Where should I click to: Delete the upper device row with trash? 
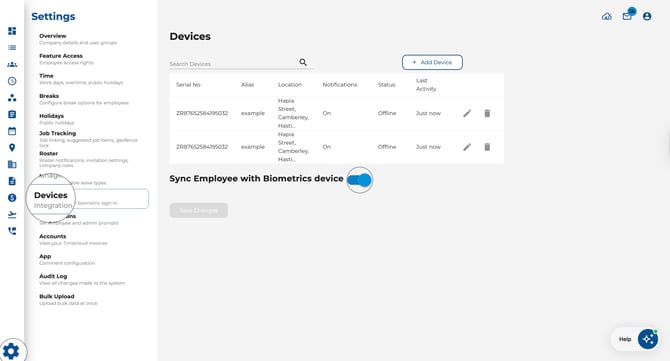point(487,113)
